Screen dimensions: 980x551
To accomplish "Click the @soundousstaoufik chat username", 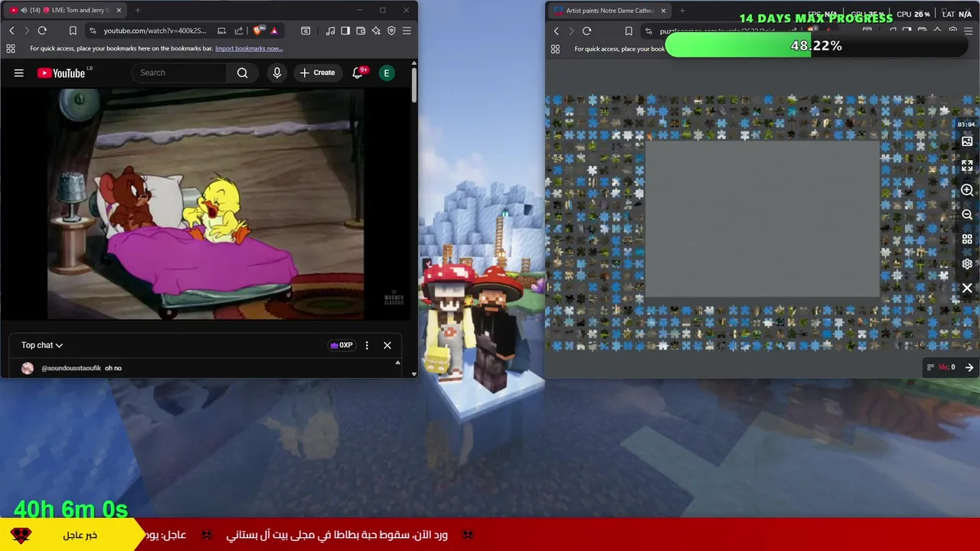I will click(x=71, y=368).
